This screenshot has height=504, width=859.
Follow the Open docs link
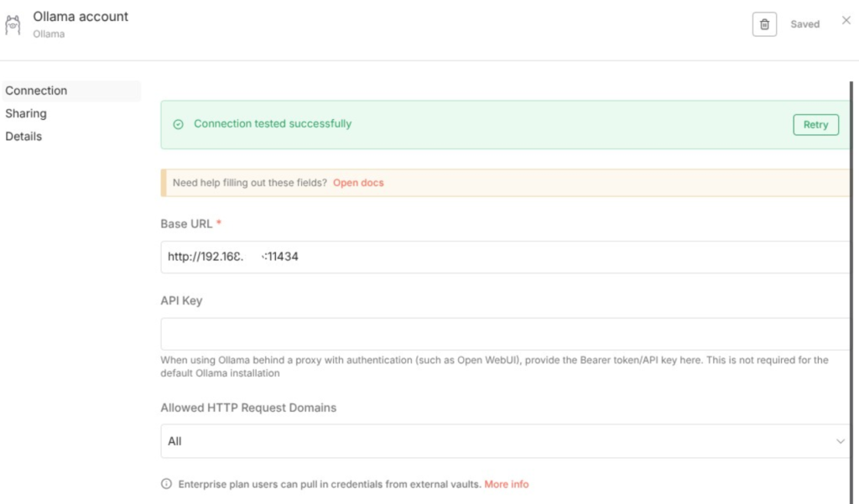point(358,183)
